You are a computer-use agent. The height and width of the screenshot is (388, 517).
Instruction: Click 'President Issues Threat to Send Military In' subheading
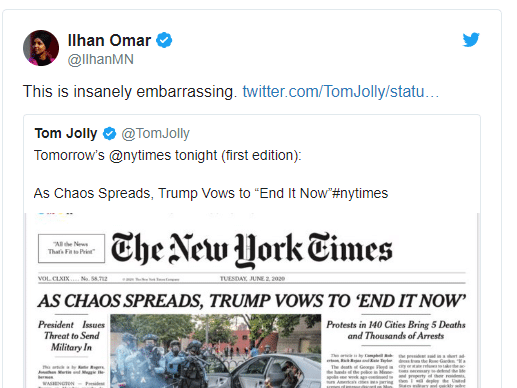tap(71, 336)
